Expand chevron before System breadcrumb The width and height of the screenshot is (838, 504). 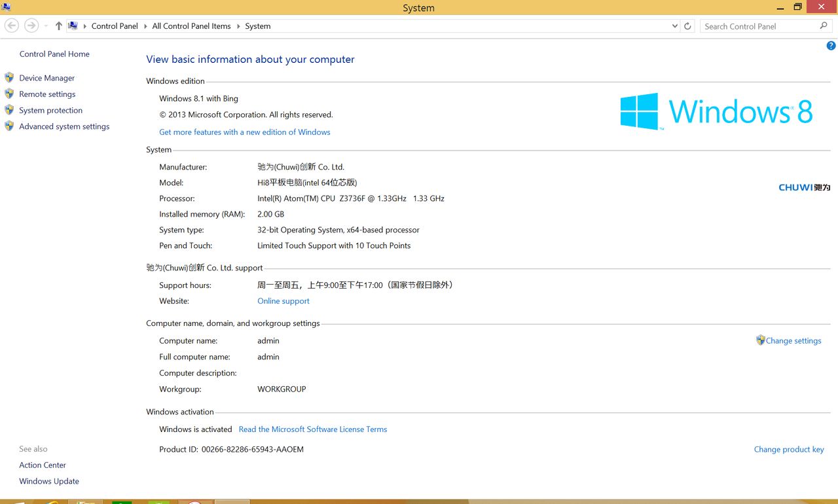click(x=238, y=26)
